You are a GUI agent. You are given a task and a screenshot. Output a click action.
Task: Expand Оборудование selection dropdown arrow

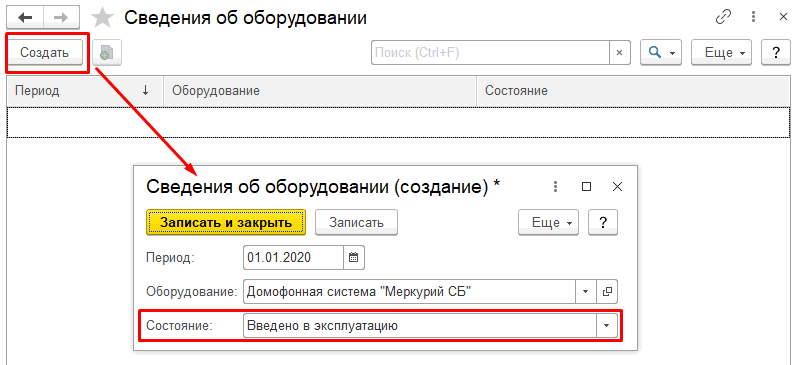pyautogui.click(x=586, y=291)
